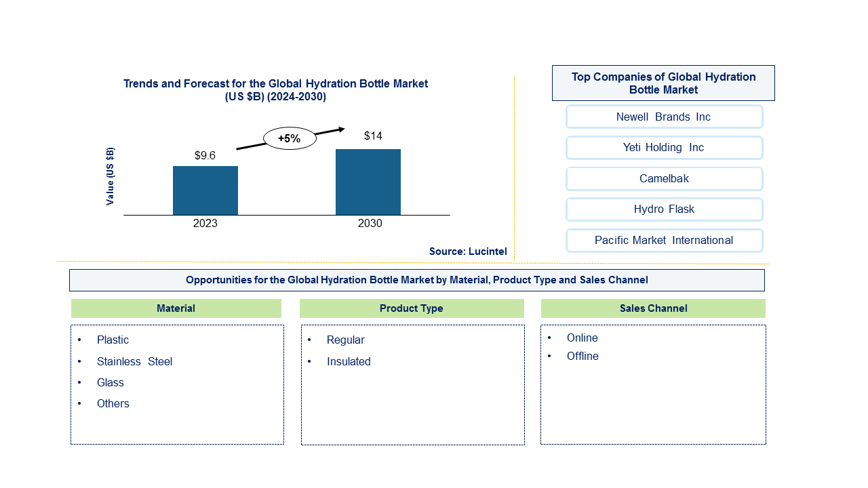Click the Stainless Steel list item
Screen dimensions: 868x488
click(134, 362)
